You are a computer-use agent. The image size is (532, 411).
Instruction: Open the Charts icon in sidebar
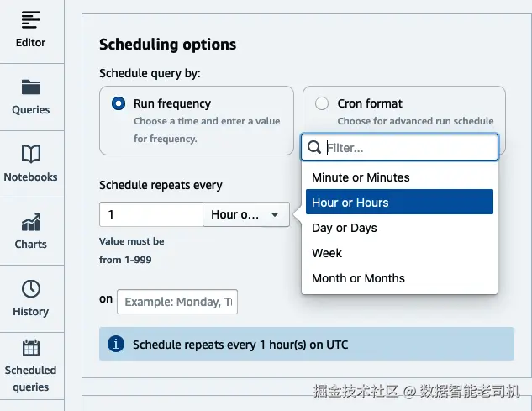pyautogui.click(x=31, y=222)
